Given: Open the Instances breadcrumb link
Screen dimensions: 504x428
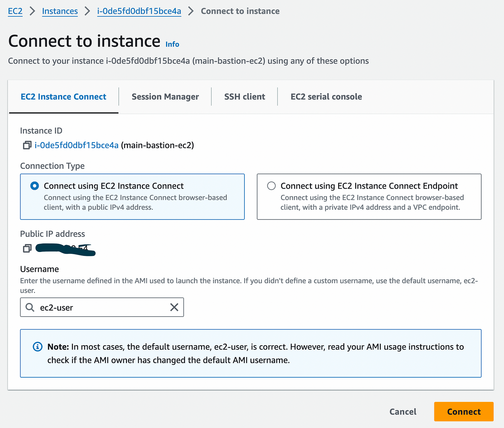Looking at the screenshot, I should (x=60, y=11).
